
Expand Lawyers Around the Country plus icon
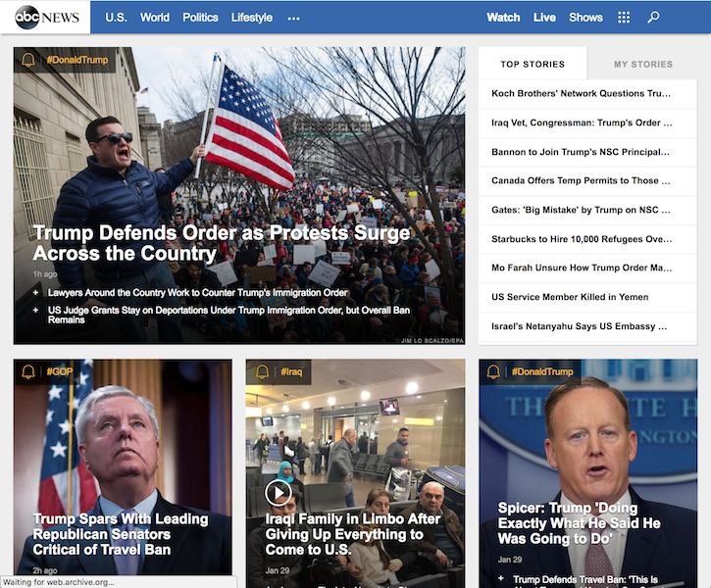point(36,293)
